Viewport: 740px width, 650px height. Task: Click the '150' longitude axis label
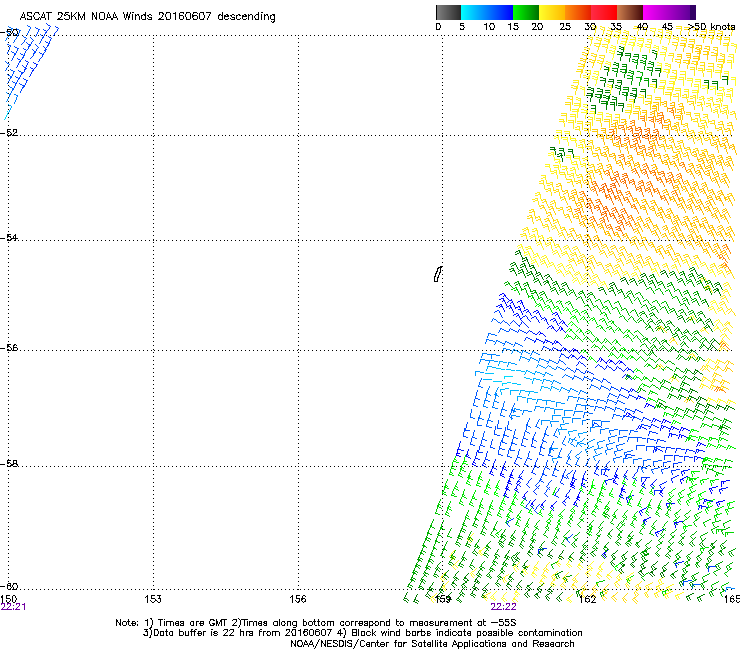pyautogui.click(x=9, y=599)
